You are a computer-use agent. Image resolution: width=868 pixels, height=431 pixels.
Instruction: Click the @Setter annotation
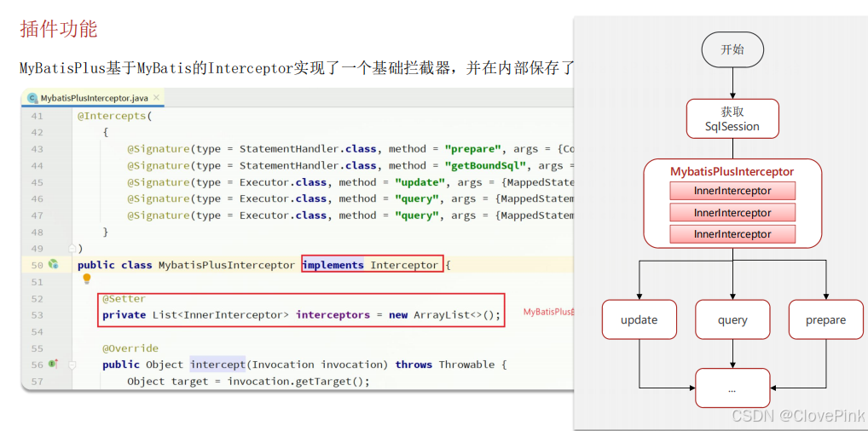[124, 299]
